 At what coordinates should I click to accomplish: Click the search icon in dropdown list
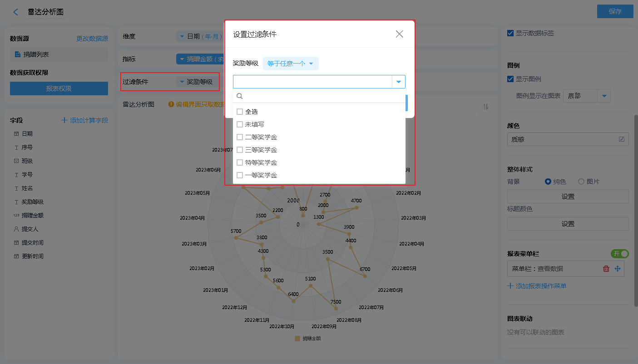point(240,96)
